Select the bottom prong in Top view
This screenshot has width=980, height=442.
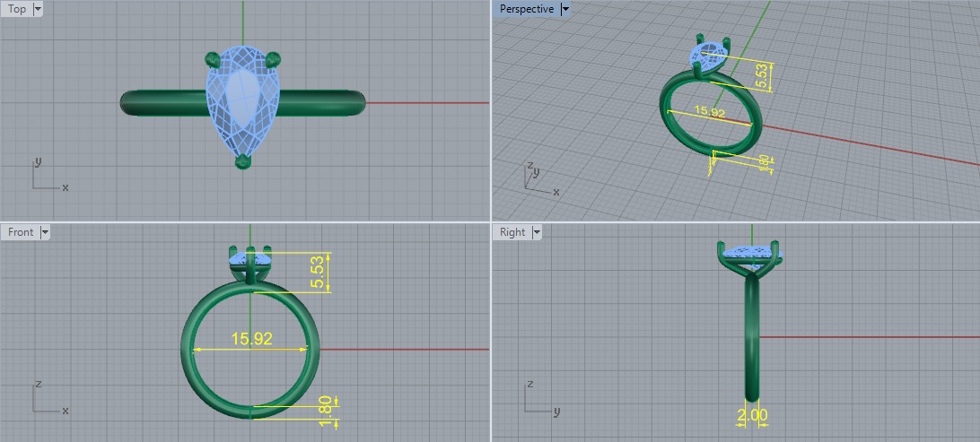[242, 162]
